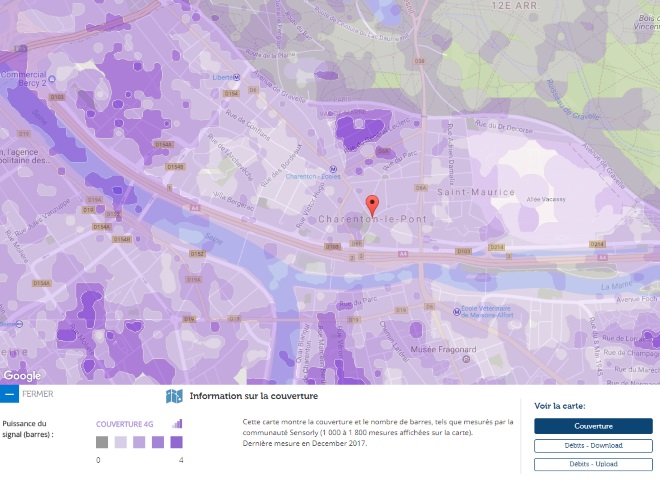The image size is (660, 485).
Task: Click the COUVERTURE 4G legend heading
Action: 125,424
